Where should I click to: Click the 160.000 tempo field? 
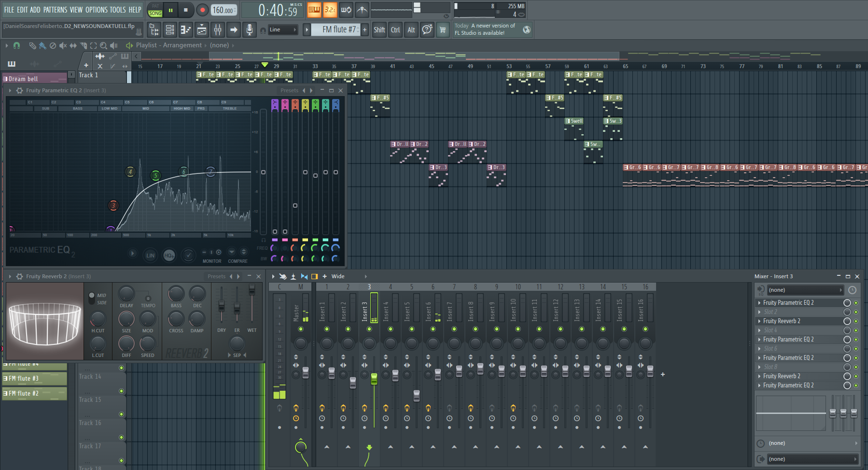[224, 10]
